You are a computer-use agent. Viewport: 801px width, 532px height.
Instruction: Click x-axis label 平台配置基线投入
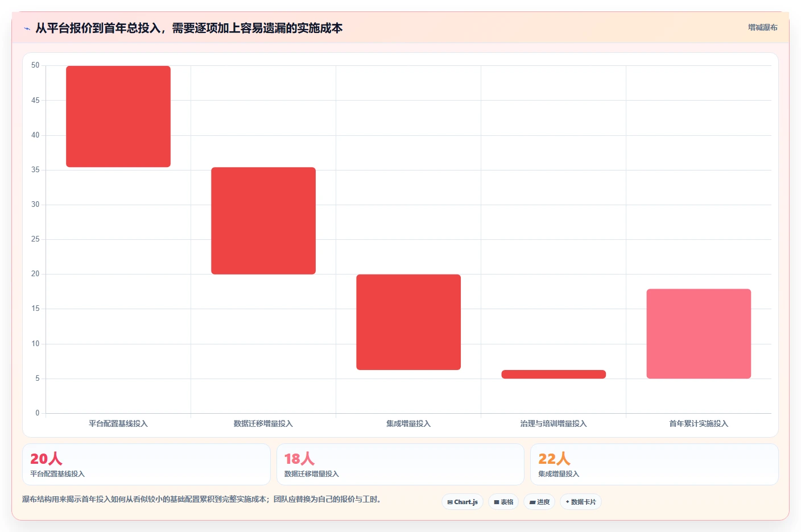tap(118, 423)
